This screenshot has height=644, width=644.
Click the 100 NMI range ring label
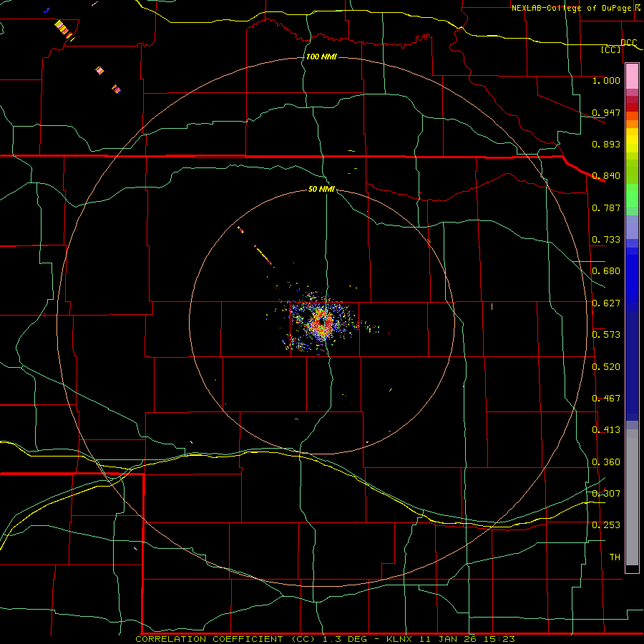[x=321, y=57]
